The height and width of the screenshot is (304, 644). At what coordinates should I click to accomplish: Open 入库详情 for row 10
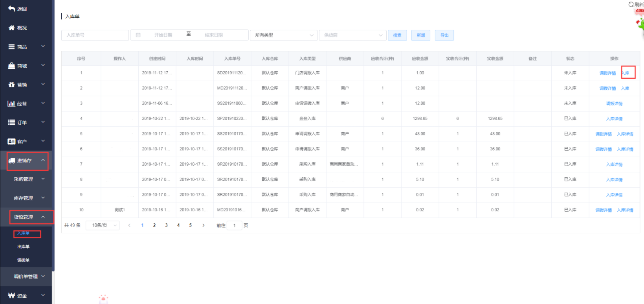(x=625, y=210)
